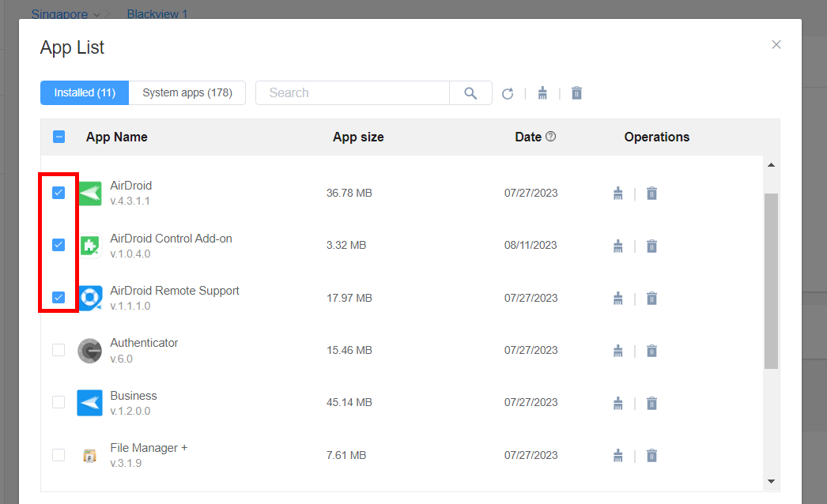The width and height of the screenshot is (827, 504).
Task: Uncheck the AirDroid Control Add-on checkbox
Action: coord(59,245)
